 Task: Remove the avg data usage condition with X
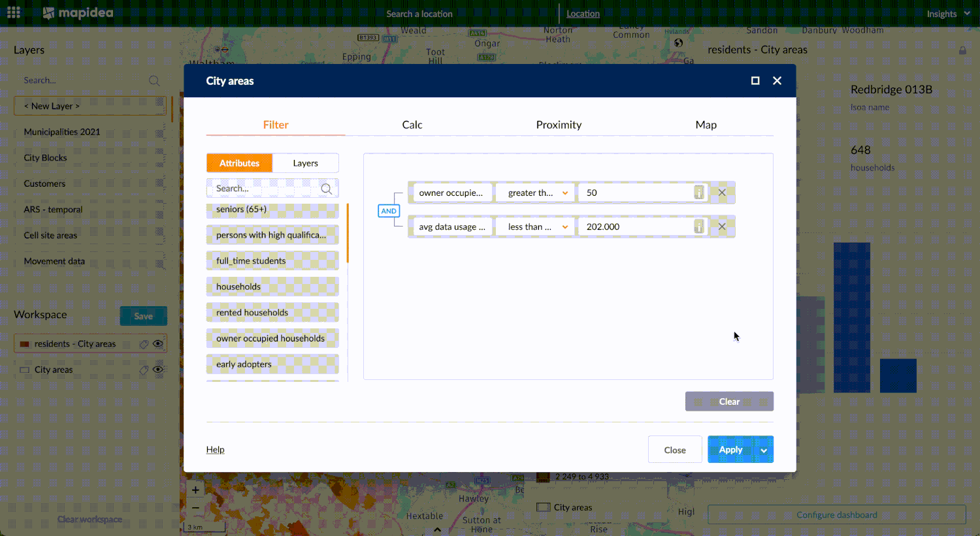point(721,226)
